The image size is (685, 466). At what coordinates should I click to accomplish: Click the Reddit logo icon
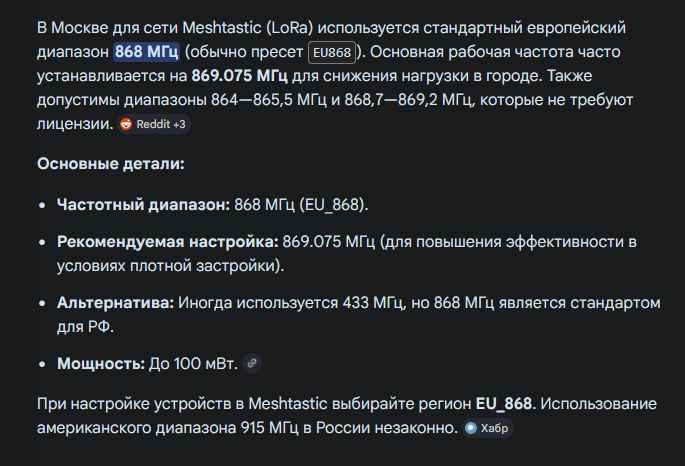[x=126, y=125]
